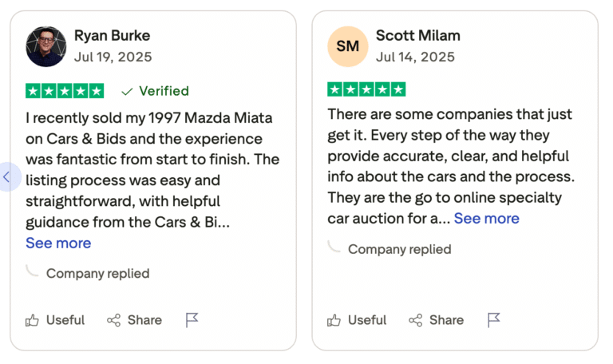Viewport: 613px width, 364px height.
Task: Open Scott Milam's reviewer name link
Action: coord(417,36)
